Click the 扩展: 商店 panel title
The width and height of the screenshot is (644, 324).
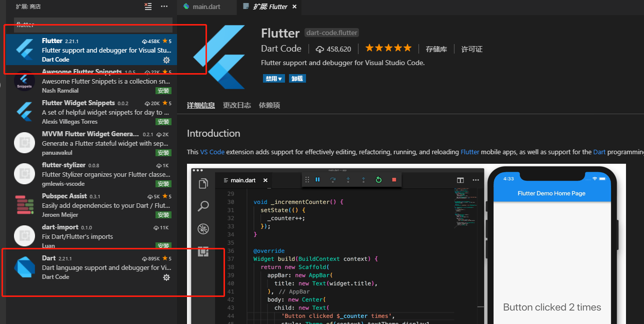[28, 7]
